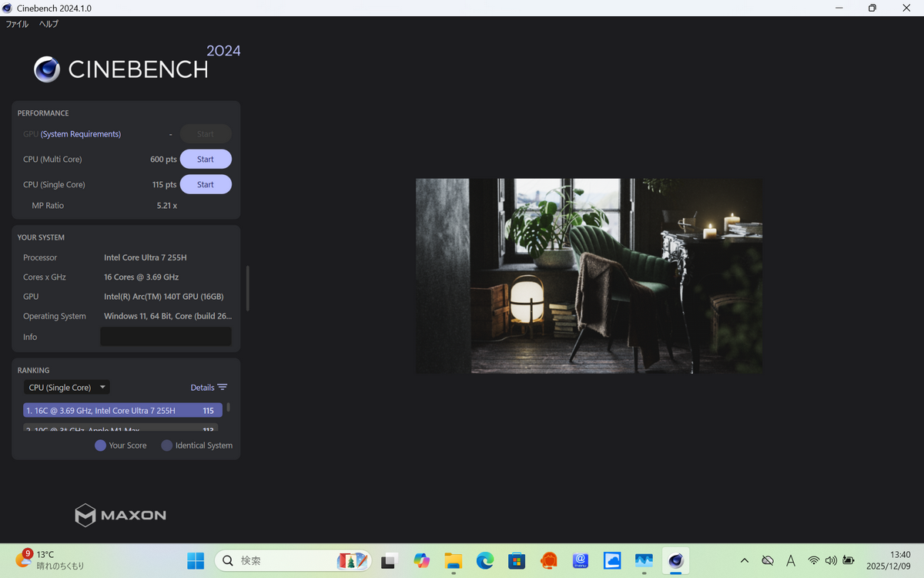Open Microsoft Edge from the taskbar
This screenshot has height=578, width=924.
tap(485, 561)
